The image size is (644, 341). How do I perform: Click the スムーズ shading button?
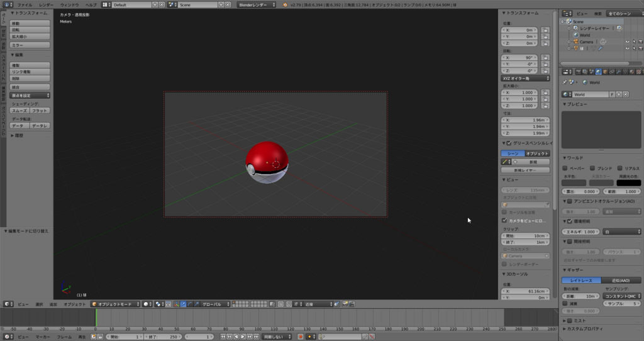pyautogui.click(x=19, y=111)
